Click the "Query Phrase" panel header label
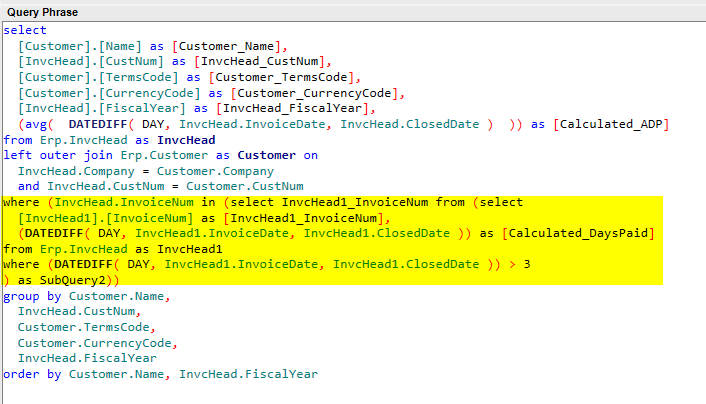 42,12
